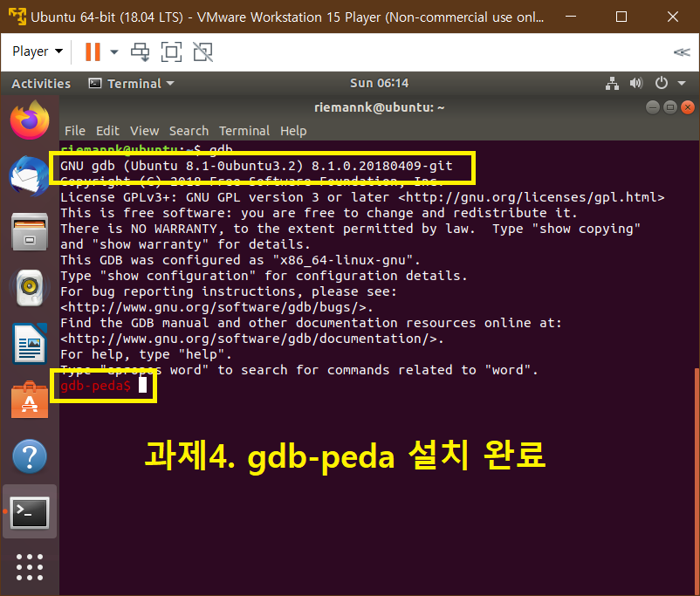Expand the Player dropdown menu
700x596 pixels.
tap(38, 51)
